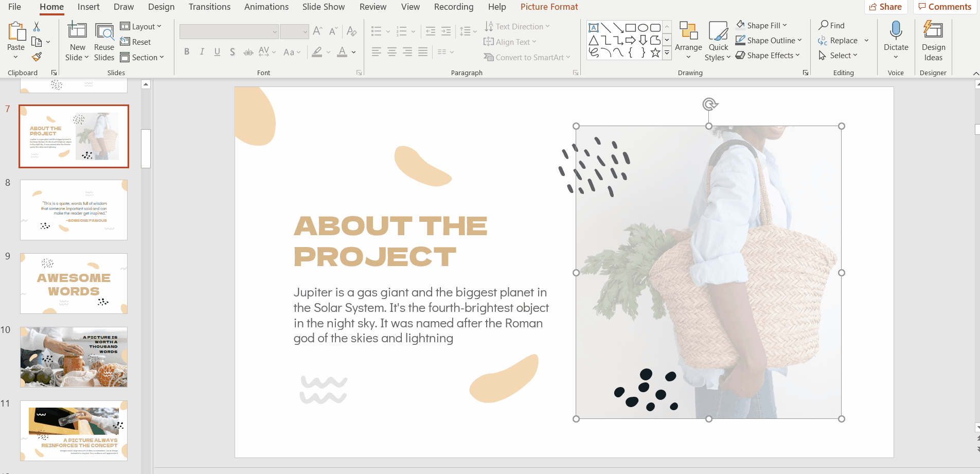Expand the Layout dropdown
Screen dimensions: 980x474
(x=141, y=27)
